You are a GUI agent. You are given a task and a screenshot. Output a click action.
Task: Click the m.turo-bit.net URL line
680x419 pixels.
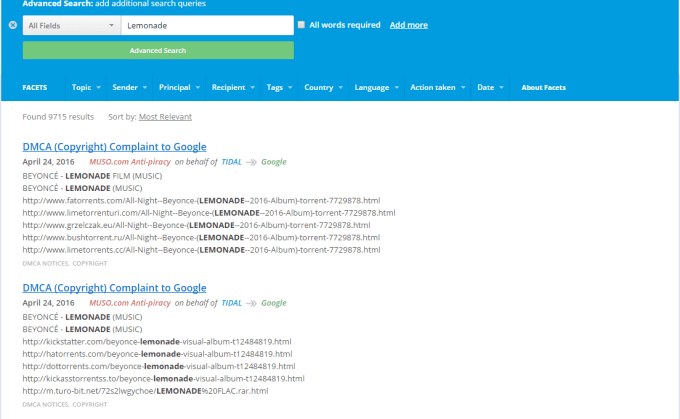coord(145,391)
